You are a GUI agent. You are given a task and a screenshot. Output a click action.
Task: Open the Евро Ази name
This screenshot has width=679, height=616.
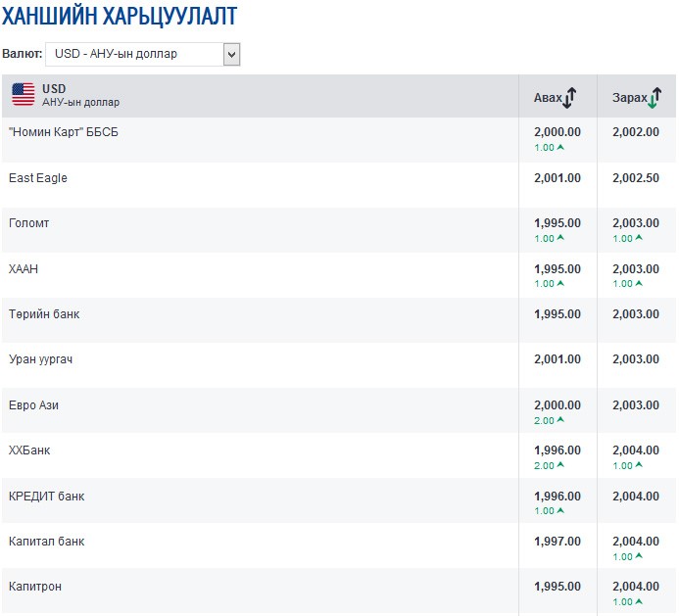[33, 405]
